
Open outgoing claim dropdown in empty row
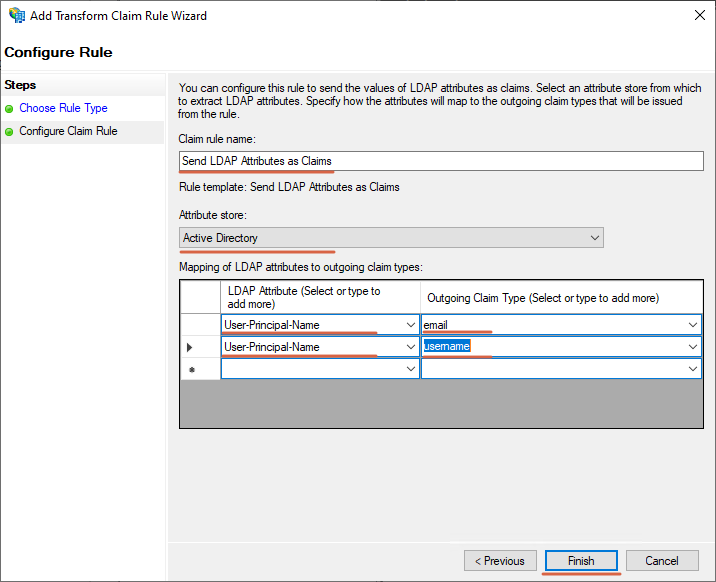(693, 369)
